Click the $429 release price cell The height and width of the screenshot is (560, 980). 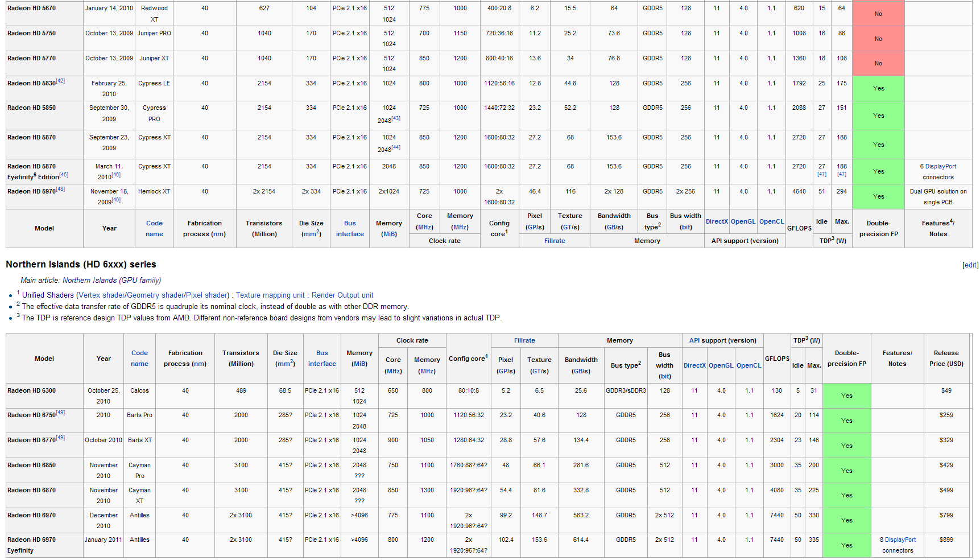pos(946,470)
